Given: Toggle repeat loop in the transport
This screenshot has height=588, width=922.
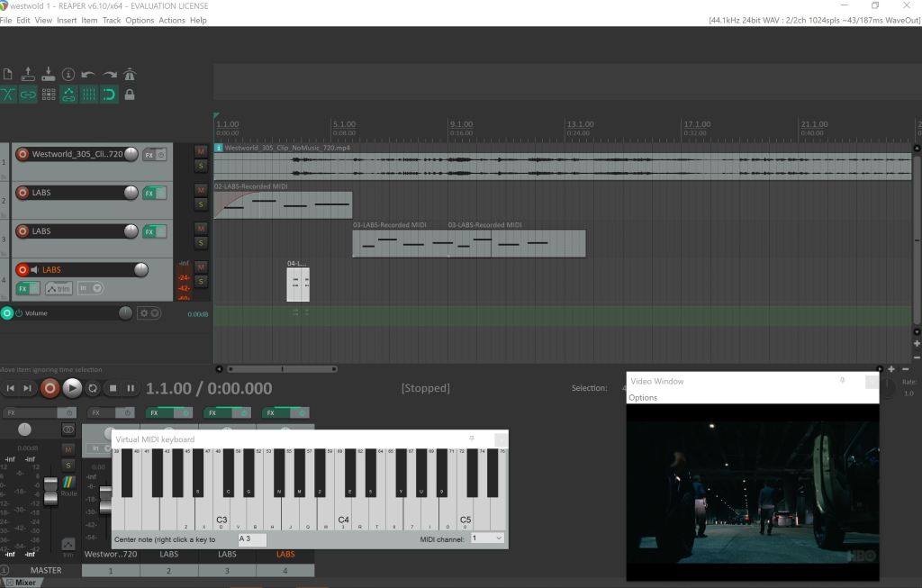Looking at the screenshot, I should [x=93, y=388].
